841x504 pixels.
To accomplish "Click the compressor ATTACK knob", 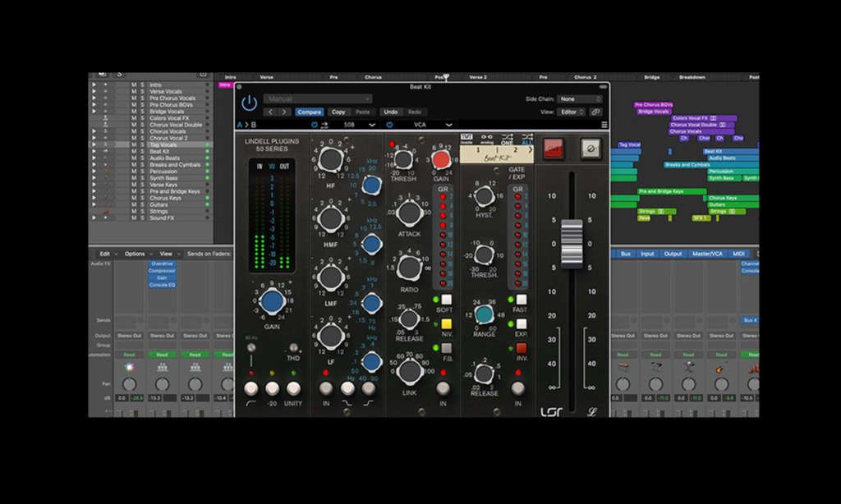I will click(409, 213).
